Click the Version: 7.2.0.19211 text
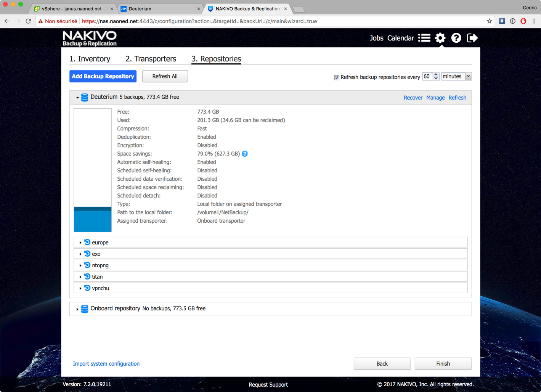541x392 pixels. pyautogui.click(x=87, y=384)
